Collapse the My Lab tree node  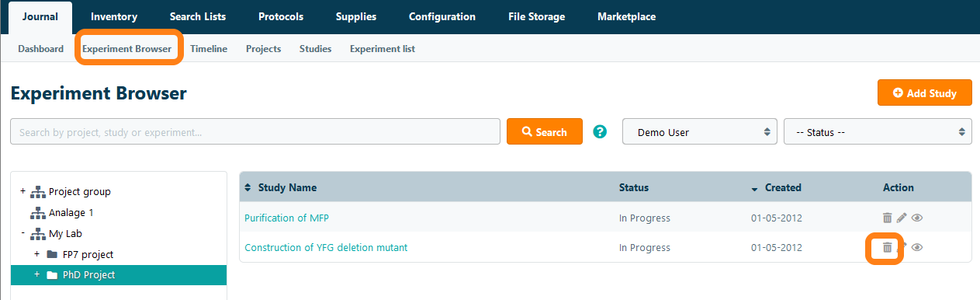click(x=23, y=233)
